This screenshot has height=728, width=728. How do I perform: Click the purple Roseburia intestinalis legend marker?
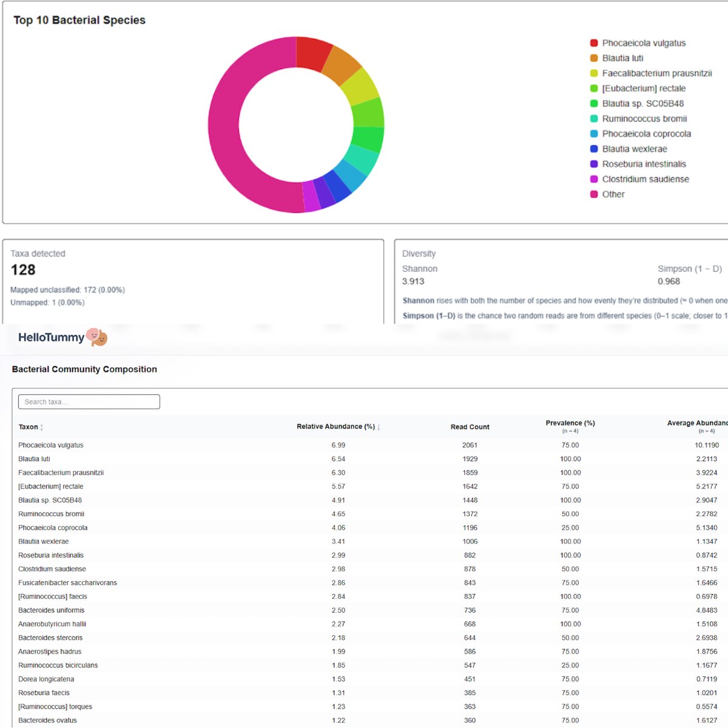[594, 164]
